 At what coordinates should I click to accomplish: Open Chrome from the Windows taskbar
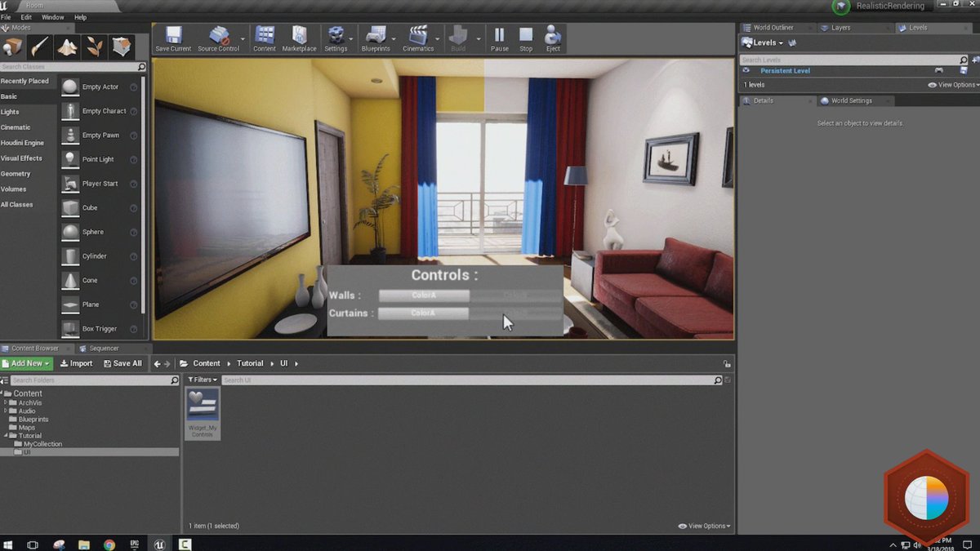(x=109, y=544)
